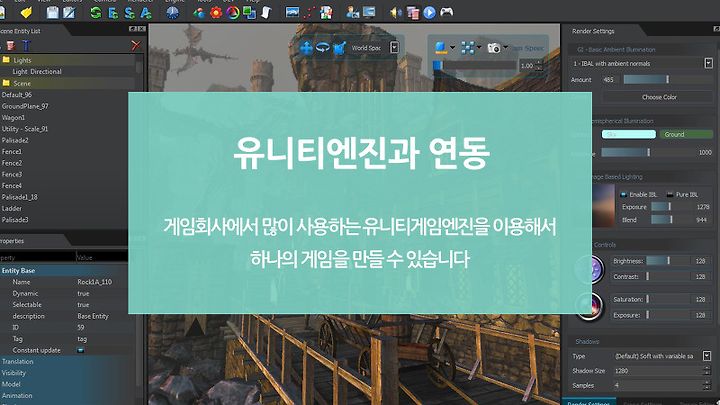The width and height of the screenshot is (720, 405).
Task: Click the save-with-pencil toolbar icon
Action: tap(69, 12)
